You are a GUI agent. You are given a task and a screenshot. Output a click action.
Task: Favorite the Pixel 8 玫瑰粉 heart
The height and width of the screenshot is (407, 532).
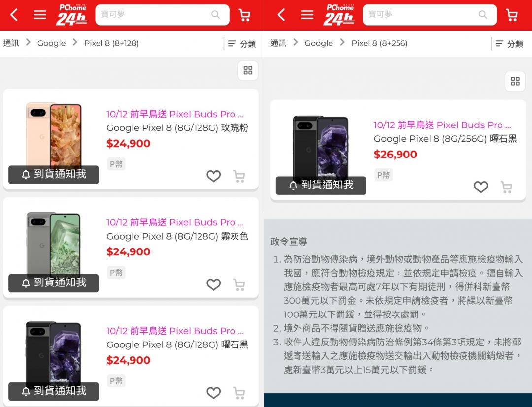pos(213,176)
